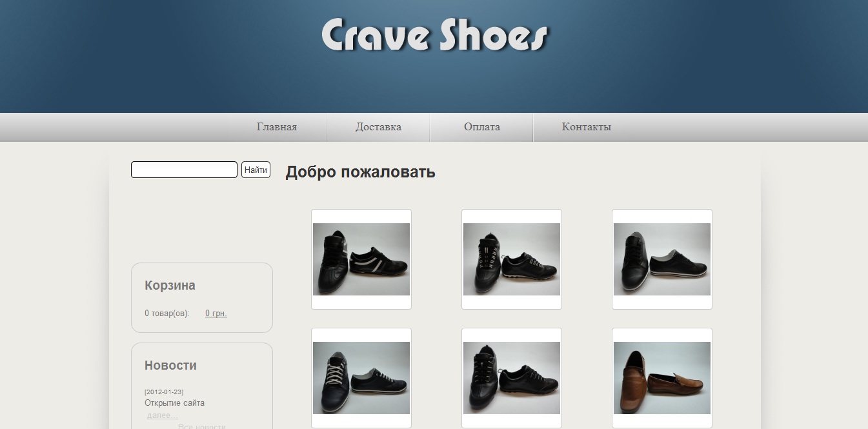
Task: Open the black lace-up shoes in top middle
Action: [x=510, y=258]
